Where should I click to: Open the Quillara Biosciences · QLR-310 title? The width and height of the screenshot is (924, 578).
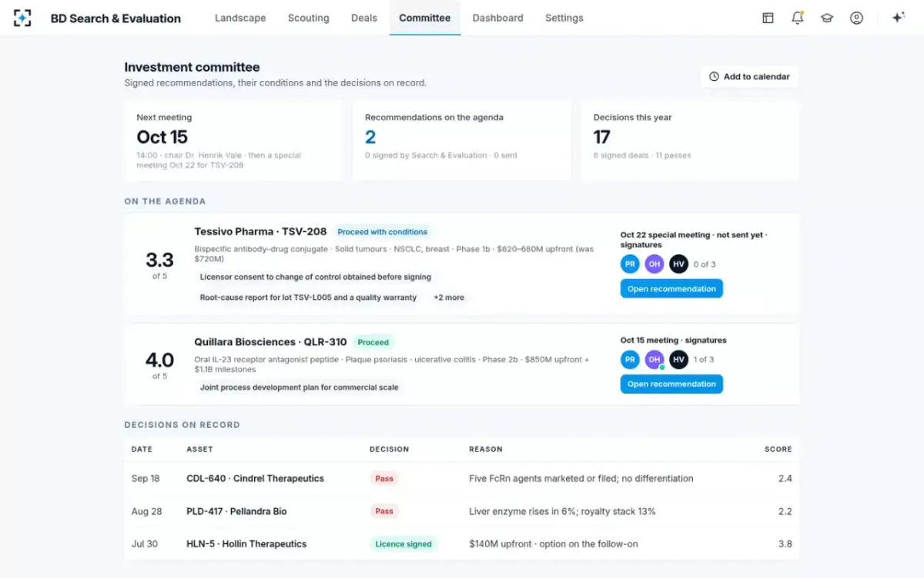[270, 341]
